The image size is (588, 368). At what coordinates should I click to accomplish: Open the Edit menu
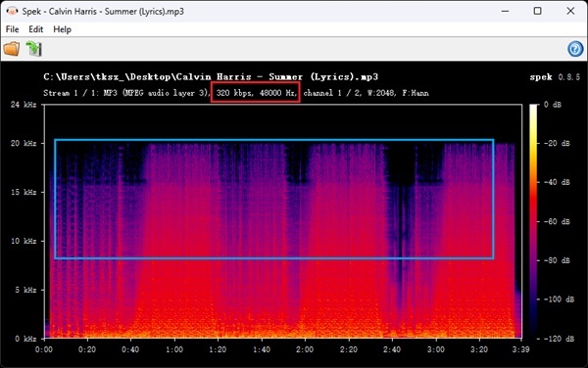35,29
